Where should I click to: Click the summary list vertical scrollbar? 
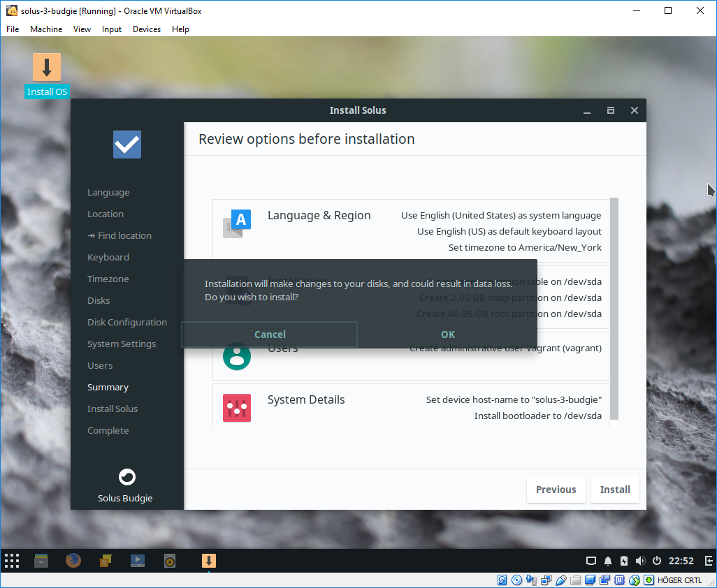614,309
